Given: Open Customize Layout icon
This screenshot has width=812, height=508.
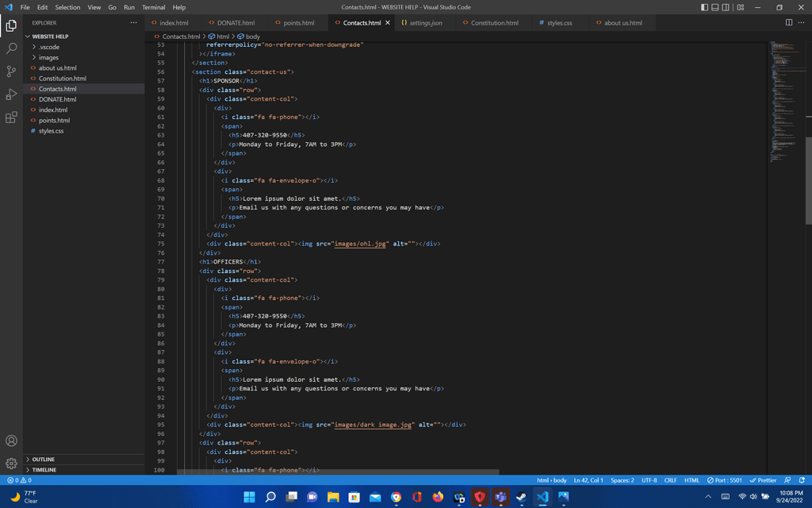Looking at the screenshot, I should (x=741, y=7).
